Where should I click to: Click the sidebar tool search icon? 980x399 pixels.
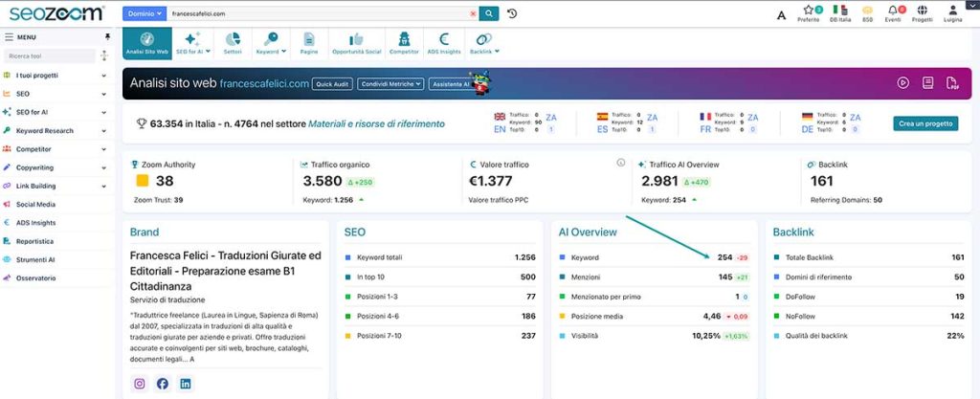pos(103,55)
